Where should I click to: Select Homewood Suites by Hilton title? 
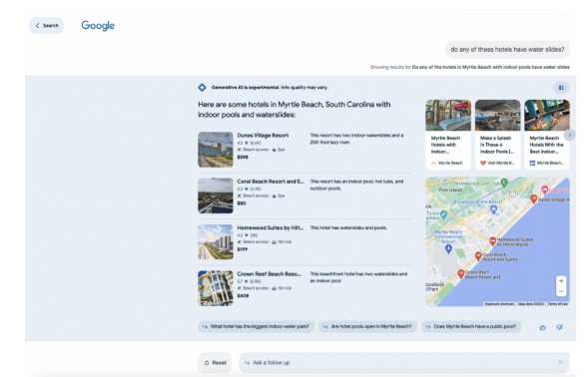(x=270, y=227)
